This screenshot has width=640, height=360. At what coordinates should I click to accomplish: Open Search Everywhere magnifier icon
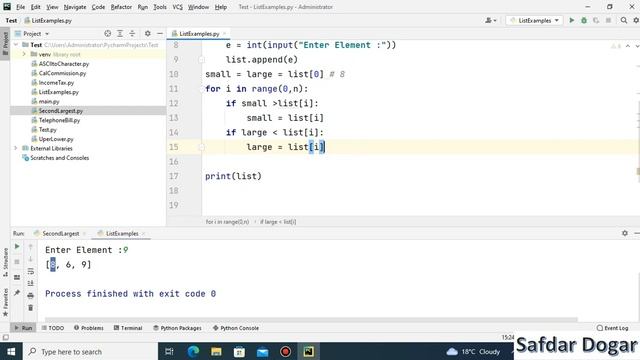[x=624, y=20]
